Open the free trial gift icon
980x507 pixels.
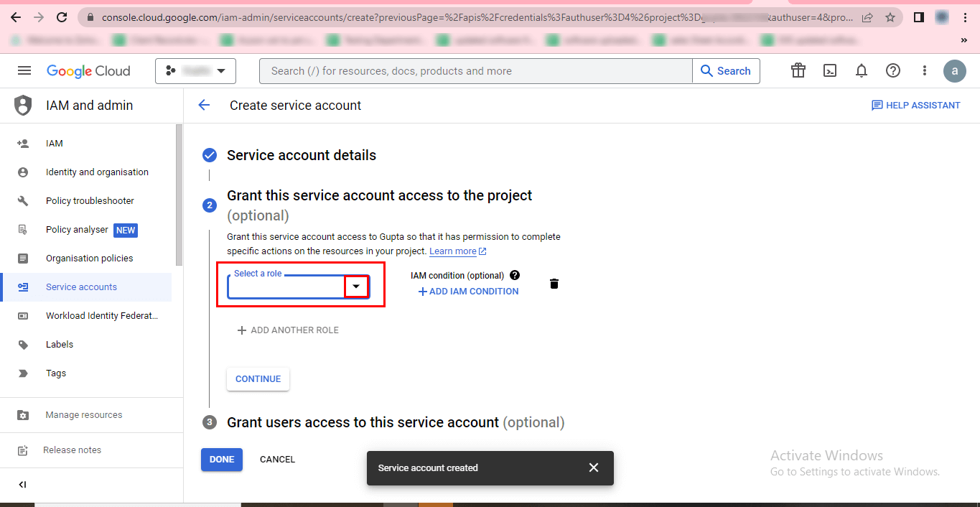[x=798, y=70]
